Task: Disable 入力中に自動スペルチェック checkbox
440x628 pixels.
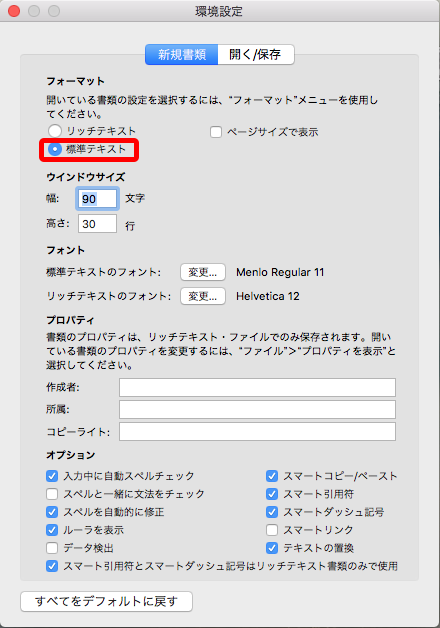Action: [52, 476]
